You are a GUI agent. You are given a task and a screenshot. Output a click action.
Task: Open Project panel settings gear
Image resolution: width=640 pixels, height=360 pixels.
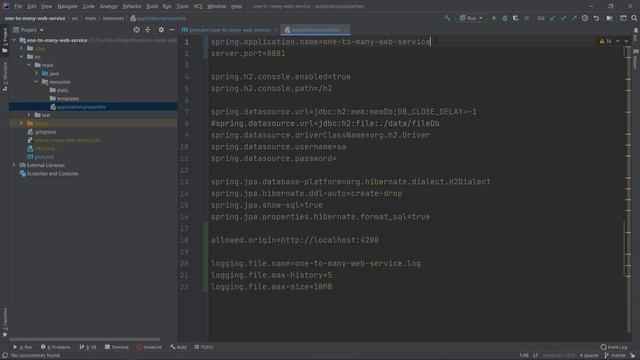(161, 30)
